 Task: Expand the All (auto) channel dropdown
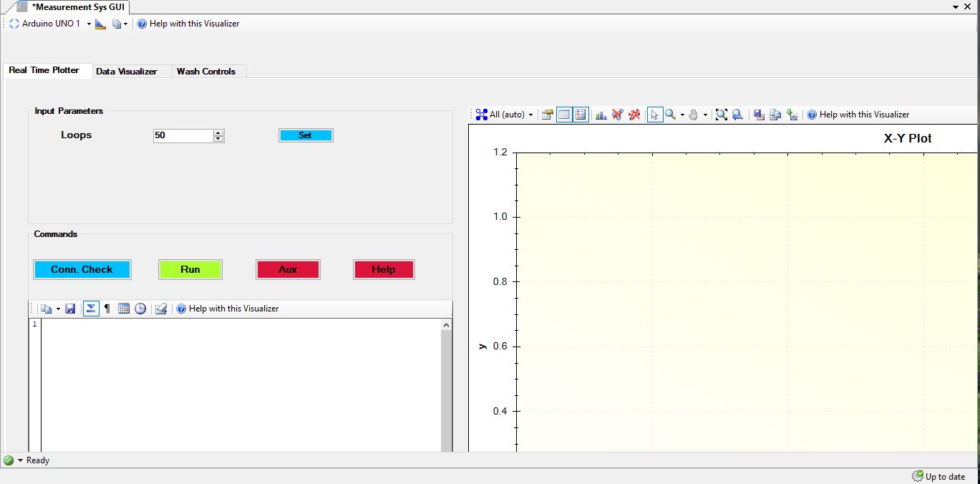click(530, 115)
